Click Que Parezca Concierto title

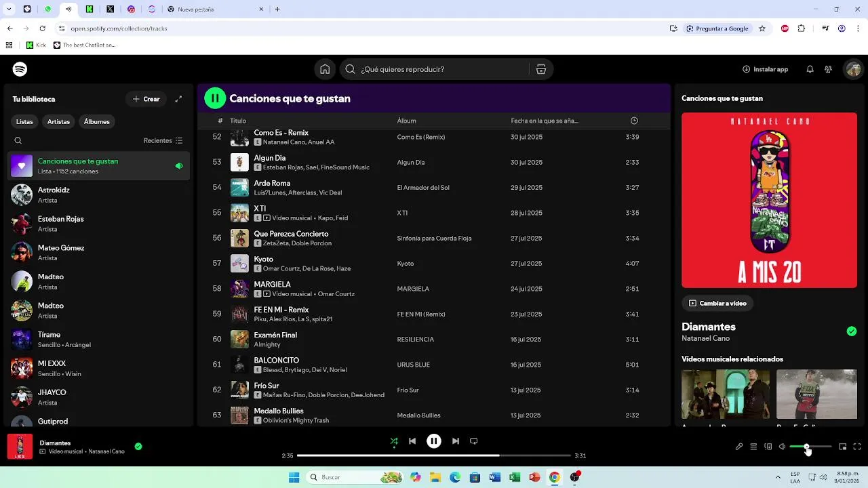[291, 234]
